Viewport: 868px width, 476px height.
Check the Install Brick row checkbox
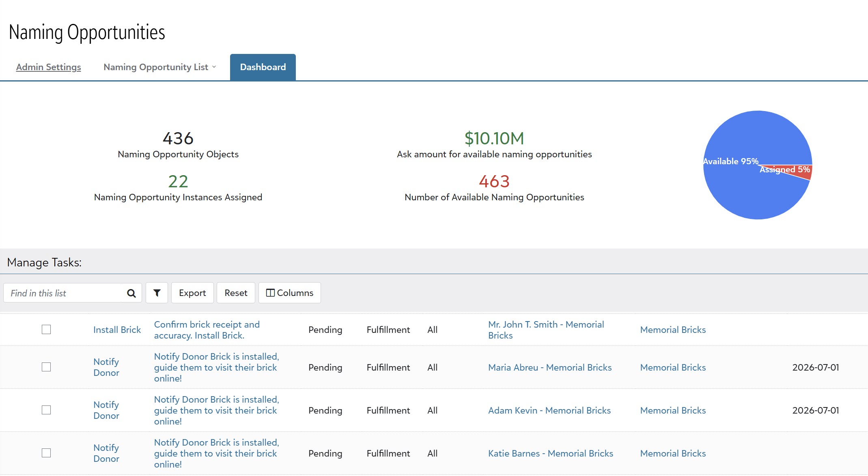click(46, 330)
